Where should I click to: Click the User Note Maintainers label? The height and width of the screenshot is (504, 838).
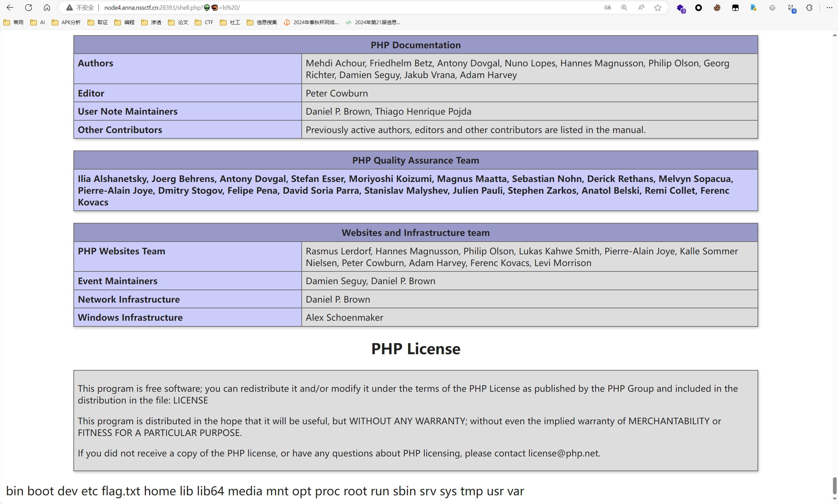[x=128, y=111]
